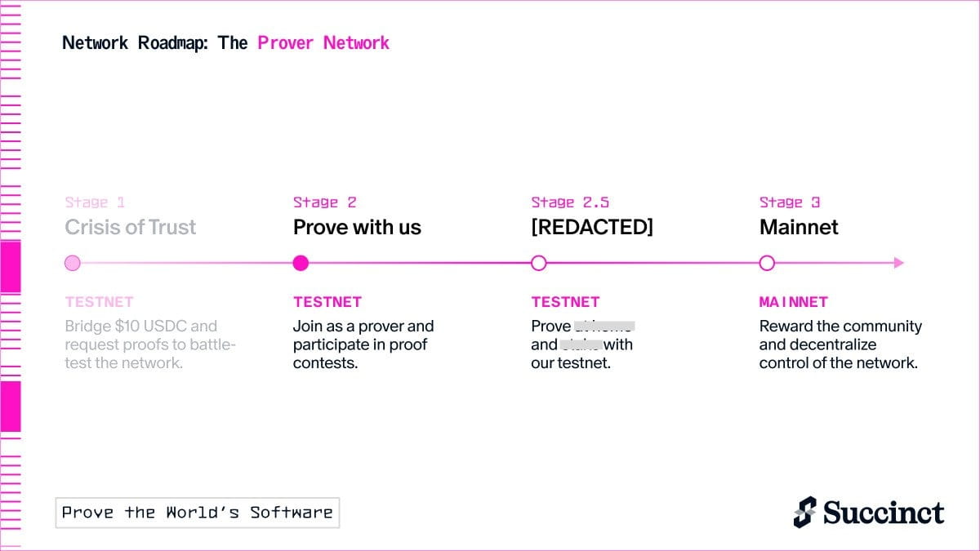The image size is (980, 551).
Task: Select the Prove with us heading
Action: pyautogui.click(x=357, y=227)
